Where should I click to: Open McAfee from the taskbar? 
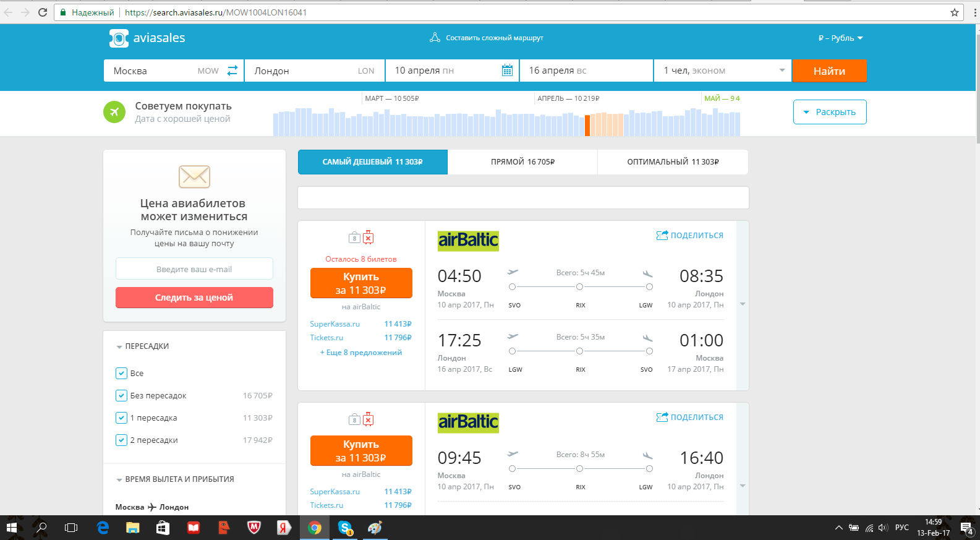tap(254, 528)
